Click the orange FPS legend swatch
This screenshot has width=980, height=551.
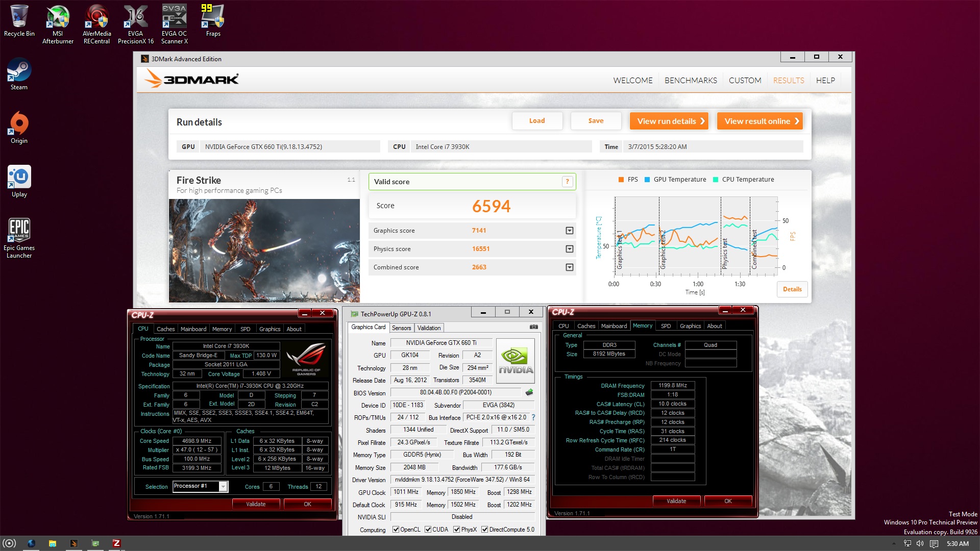[x=621, y=180]
